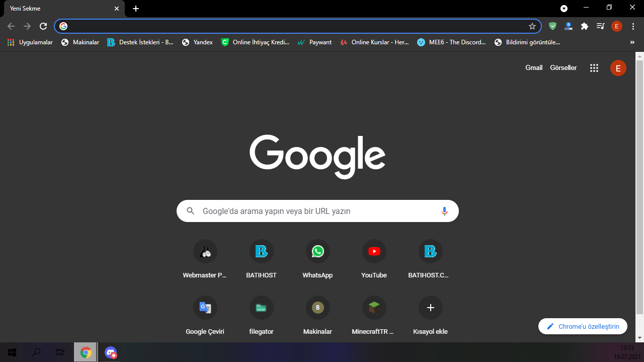Viewport: 644px width, 362px height.
Task: Open the green shield extension icon
Action: tap(552, 26)
